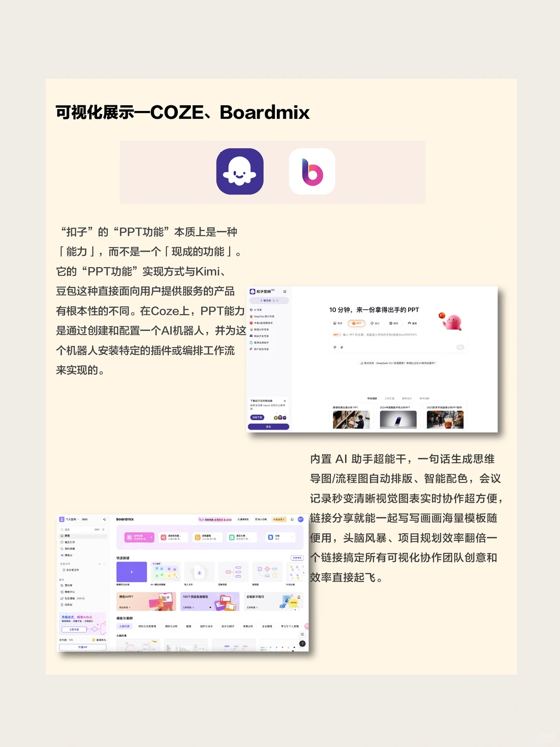
Task: Open the DeepSeek V3.1 hot news link
Action: tap(398, 363)
